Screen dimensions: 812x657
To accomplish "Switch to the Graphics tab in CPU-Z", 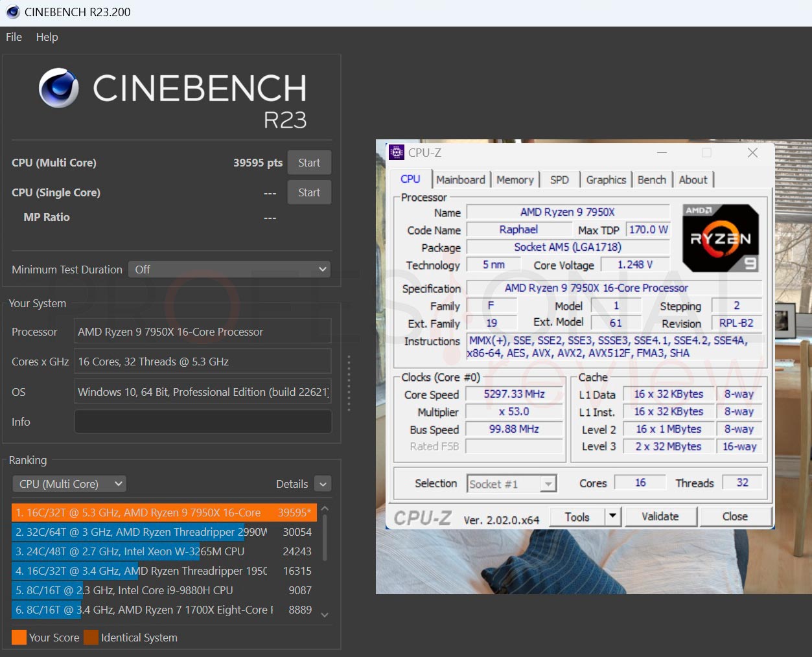I will [x=606, y=179].
